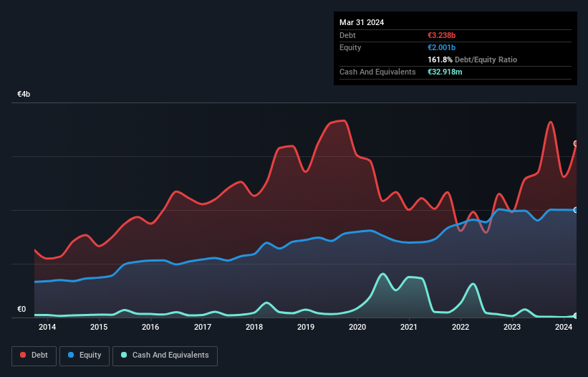The image size is (588, 377).
Task: Click the teal Cash endpoint marker
Action: (x=576, y=316)
